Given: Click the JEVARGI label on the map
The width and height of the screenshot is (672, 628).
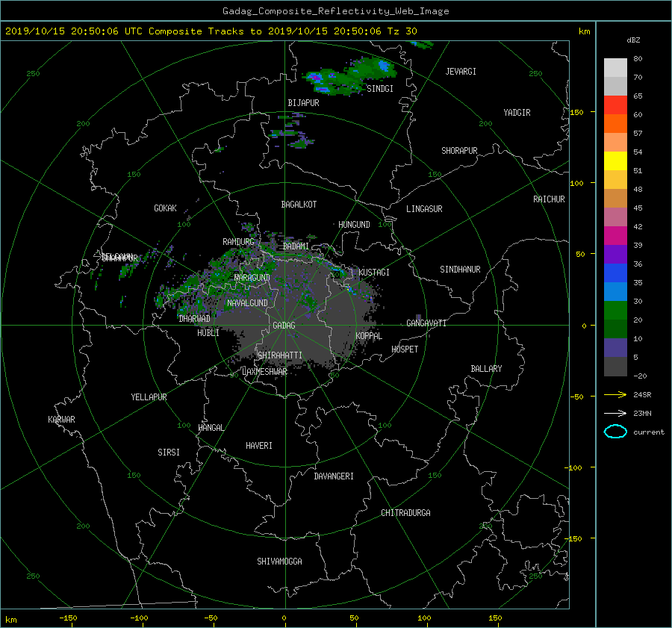Looking at the screenshot, I should tap(461, 72).
